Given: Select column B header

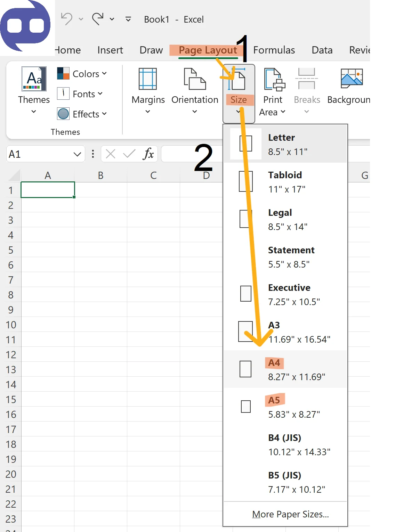Looking at the screenshot, I should (100, 175).
